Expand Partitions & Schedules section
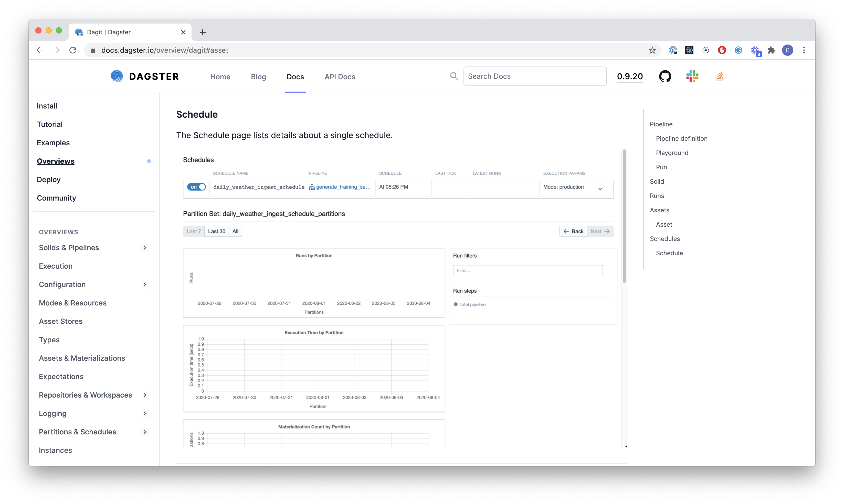This screenshot has height=504, width=844. tap(145, 432)
